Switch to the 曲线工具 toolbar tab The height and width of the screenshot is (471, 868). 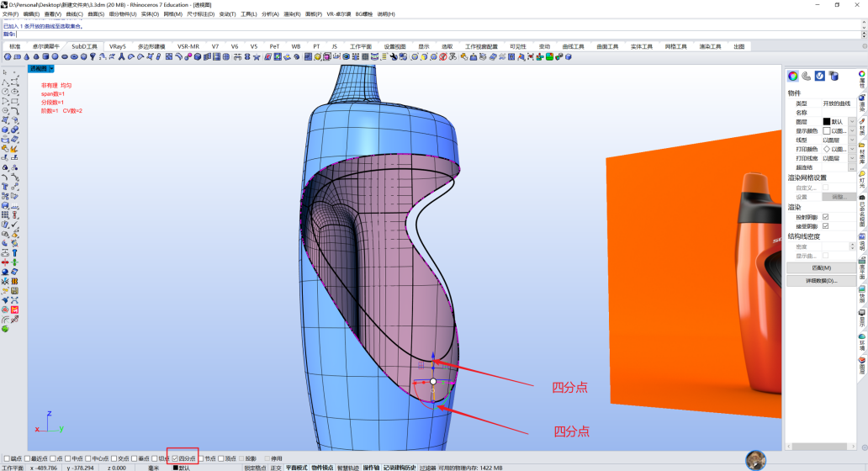coord(573,46)
